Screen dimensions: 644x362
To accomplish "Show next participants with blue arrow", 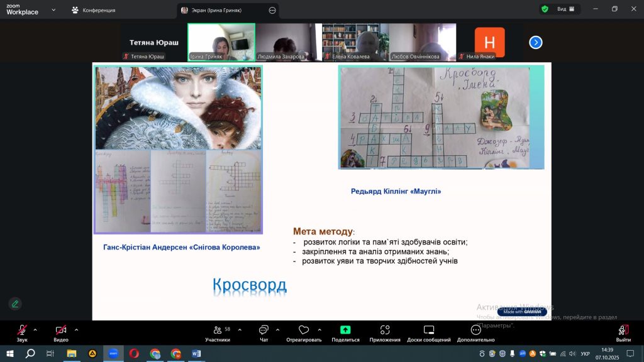I will tap(536, 42).
